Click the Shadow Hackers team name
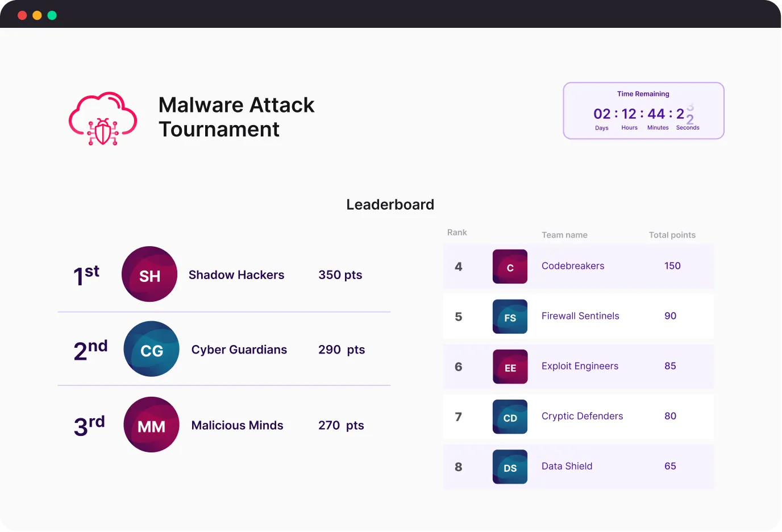782x532 pixels. [x=236, y=275]
